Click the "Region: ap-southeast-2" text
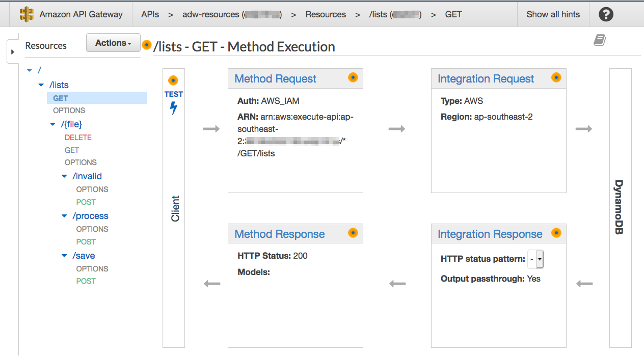 click(487, 117)
